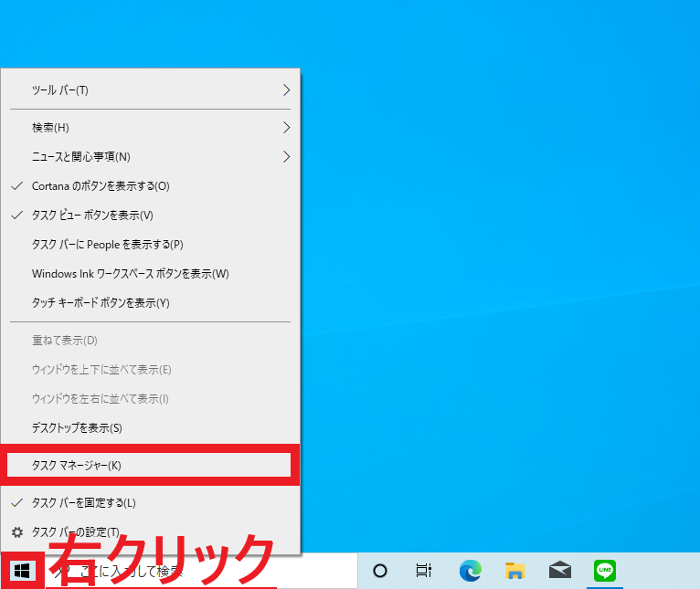Viewport: 700px width, 589px height.
Task: Launch the LINE app from the taskbar
Action: click(604, 572)
